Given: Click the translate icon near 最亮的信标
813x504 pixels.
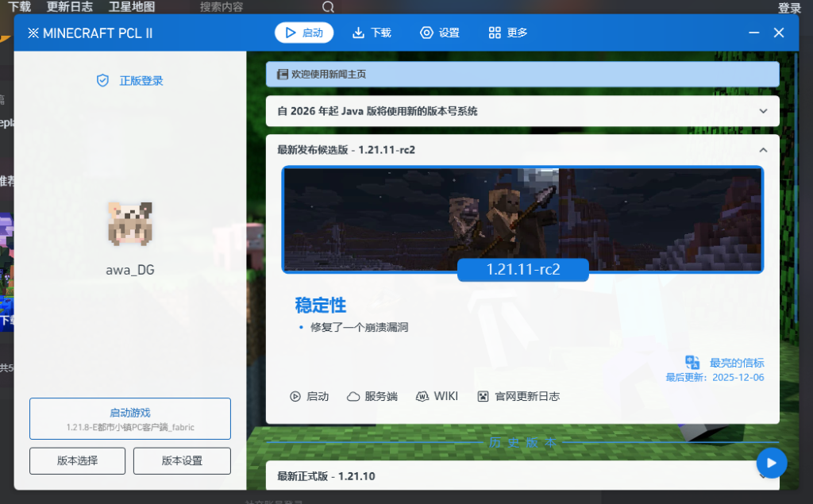Looking at the screenshot, I should coord(692,363).
